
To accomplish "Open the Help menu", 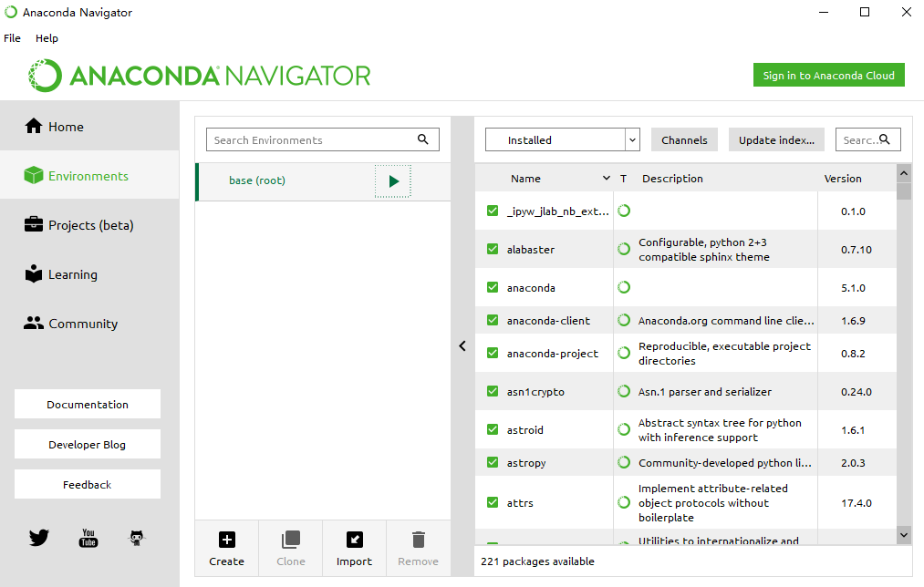I will point(47,38).
